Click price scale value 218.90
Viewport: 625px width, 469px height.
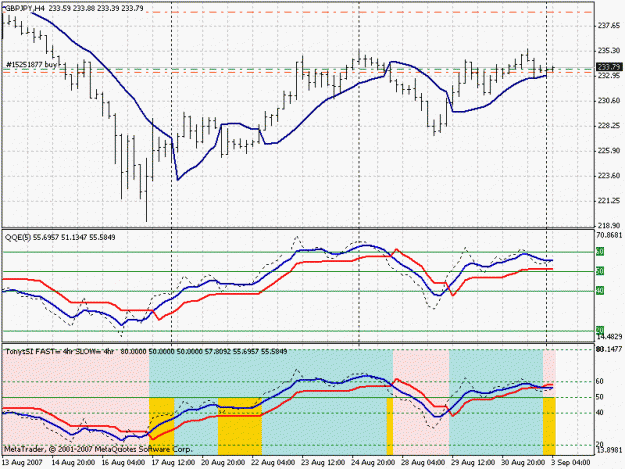coord(609,225)
